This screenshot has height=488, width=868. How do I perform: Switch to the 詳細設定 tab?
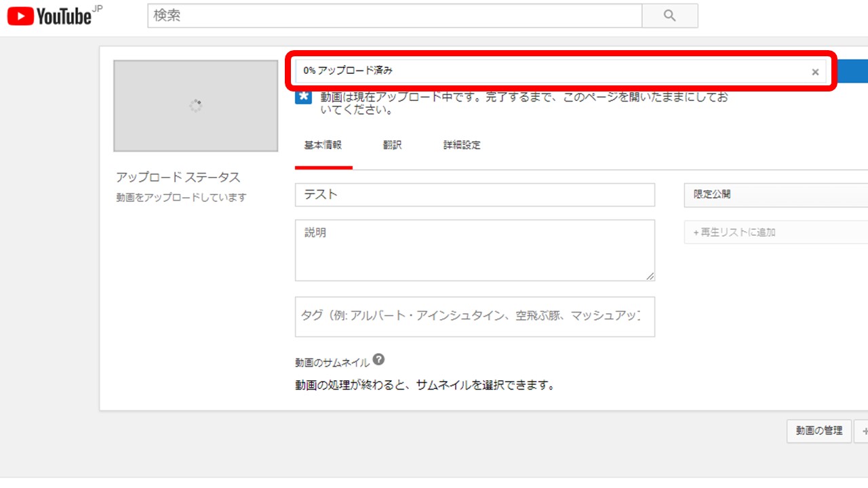tap(462, 145)
